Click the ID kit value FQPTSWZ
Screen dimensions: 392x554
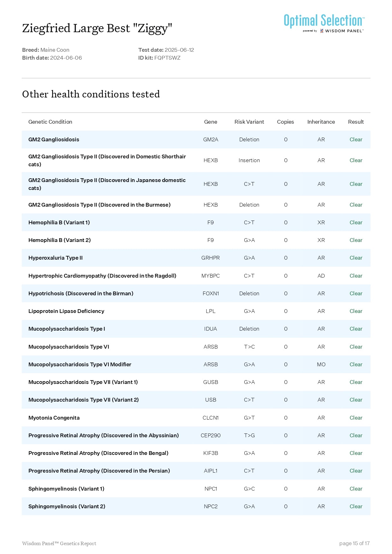click(x=167, y=58)
